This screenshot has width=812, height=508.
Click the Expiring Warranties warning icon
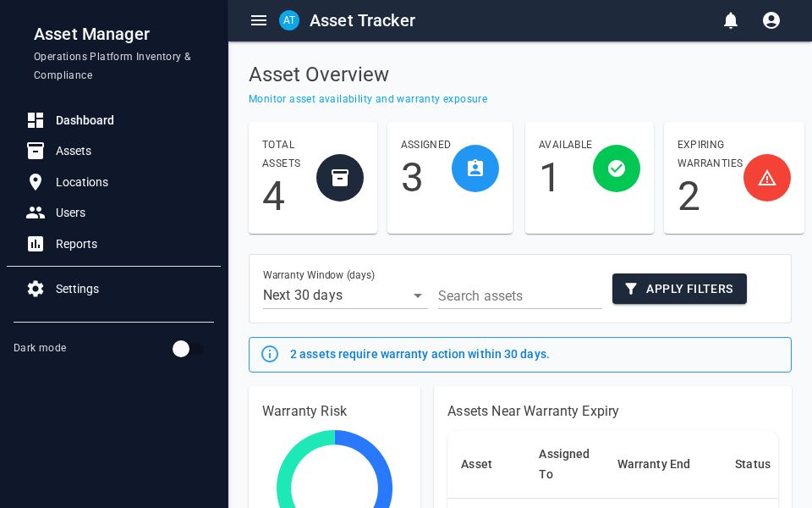click(767, 178)
